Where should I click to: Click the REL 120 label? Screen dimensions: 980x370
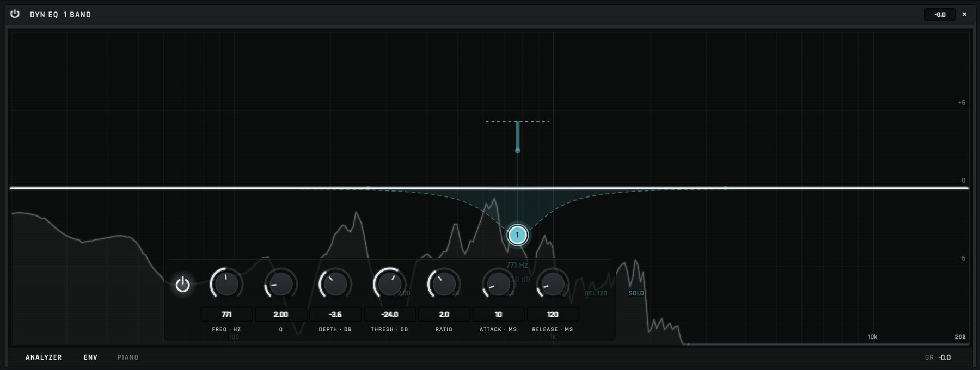(x=596, y=293)
